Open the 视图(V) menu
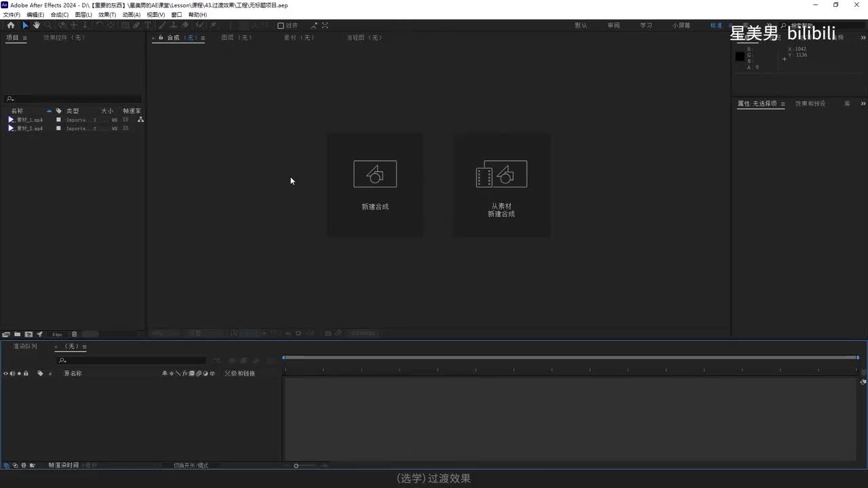 click(x=156, y=14)
